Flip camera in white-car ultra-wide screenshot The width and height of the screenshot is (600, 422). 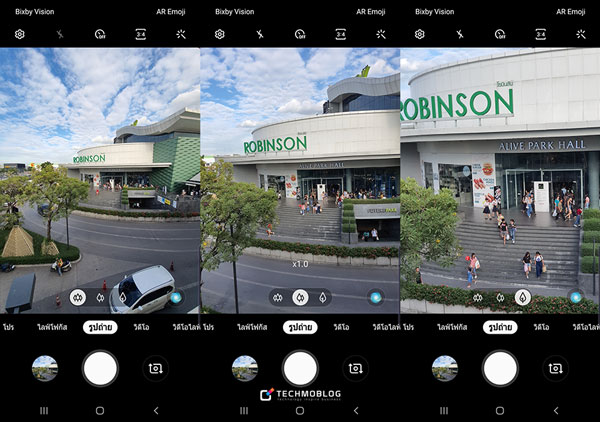155,368
